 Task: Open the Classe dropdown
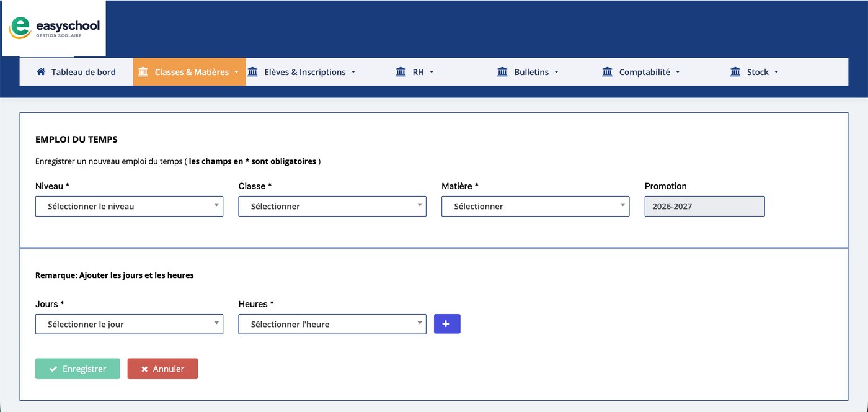click(x=332, y=206)
